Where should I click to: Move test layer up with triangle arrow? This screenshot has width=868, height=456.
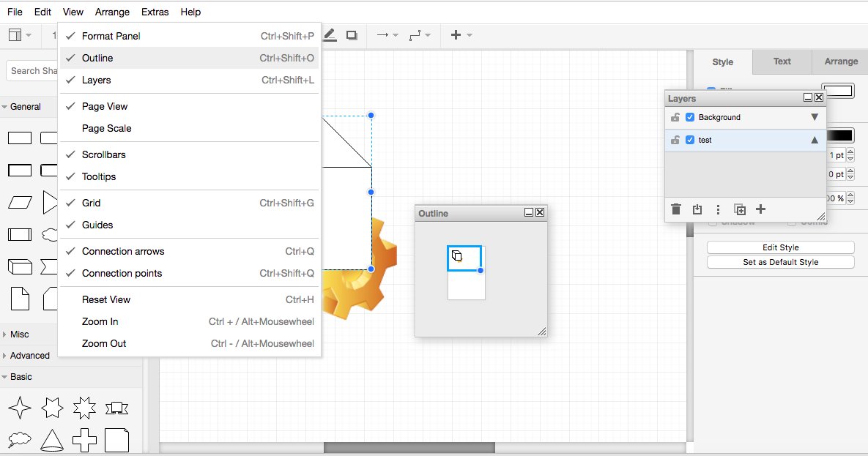point(815,140)
